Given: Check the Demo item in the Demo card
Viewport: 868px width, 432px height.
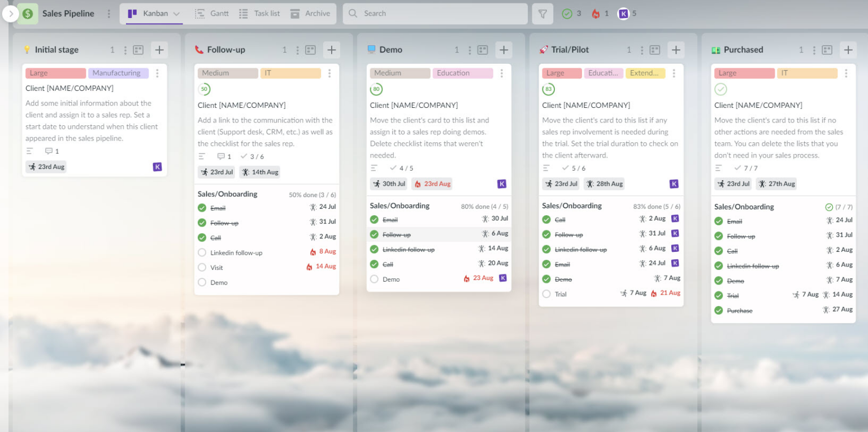Looking at the screenshot, I should click(374, 279).
